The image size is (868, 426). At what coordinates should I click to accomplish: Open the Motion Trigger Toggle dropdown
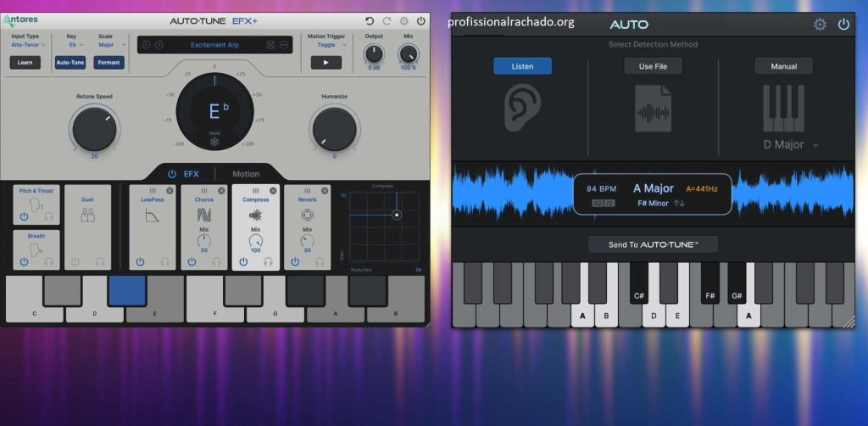point(332,45)
